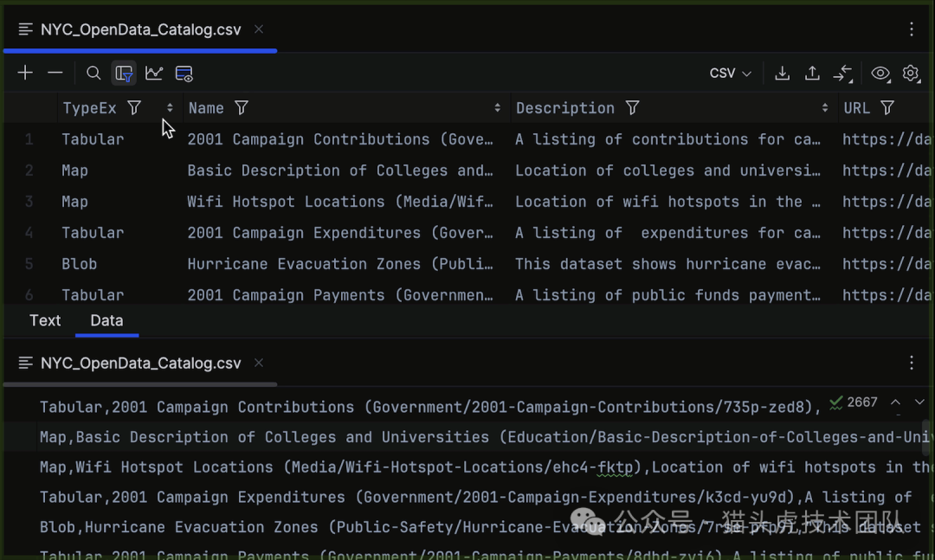Click the Name column header
Viewport: 935px width, 560px height.
206,108
